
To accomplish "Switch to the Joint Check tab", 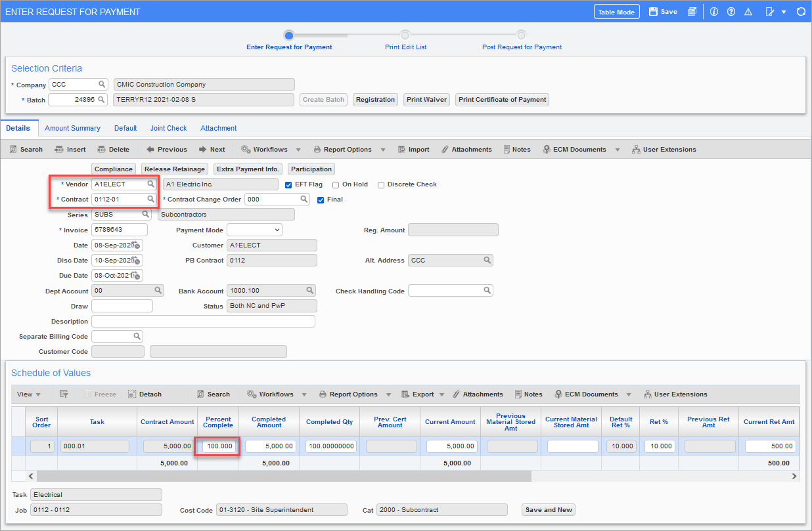I will pos(168,128).
